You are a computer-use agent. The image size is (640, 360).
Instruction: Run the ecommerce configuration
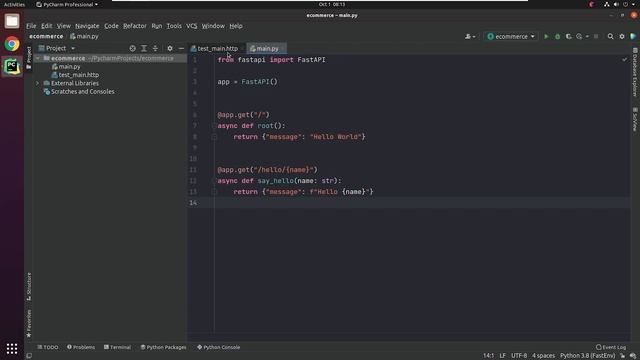click(546, 36)
